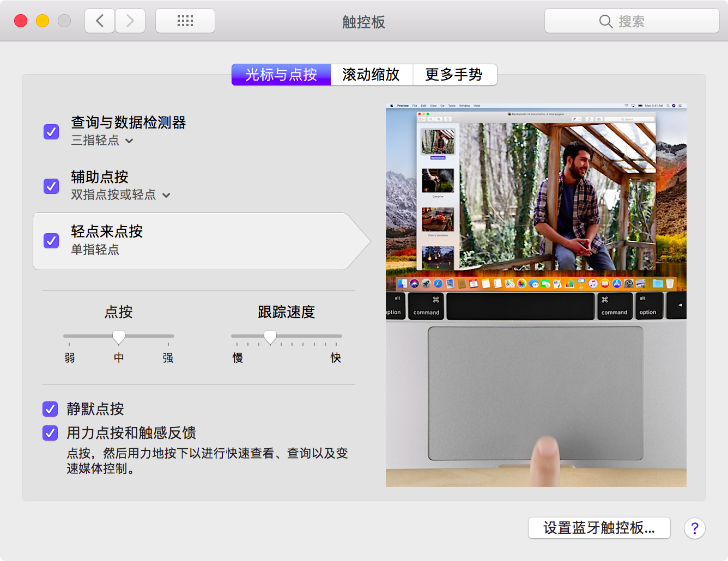Click the magnifier icon in search box
Image resolution: width=728 pixels, height=561 pixels.
(605, 21)
